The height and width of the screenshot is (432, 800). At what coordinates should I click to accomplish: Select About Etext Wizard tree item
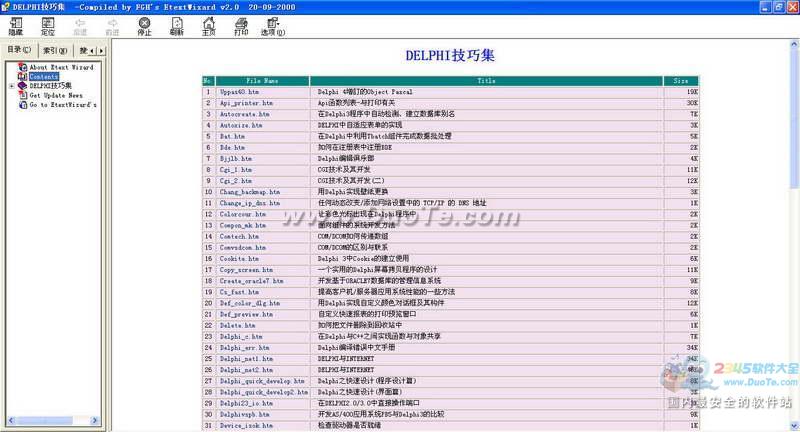pyautogui.click(x=61, y=67)
